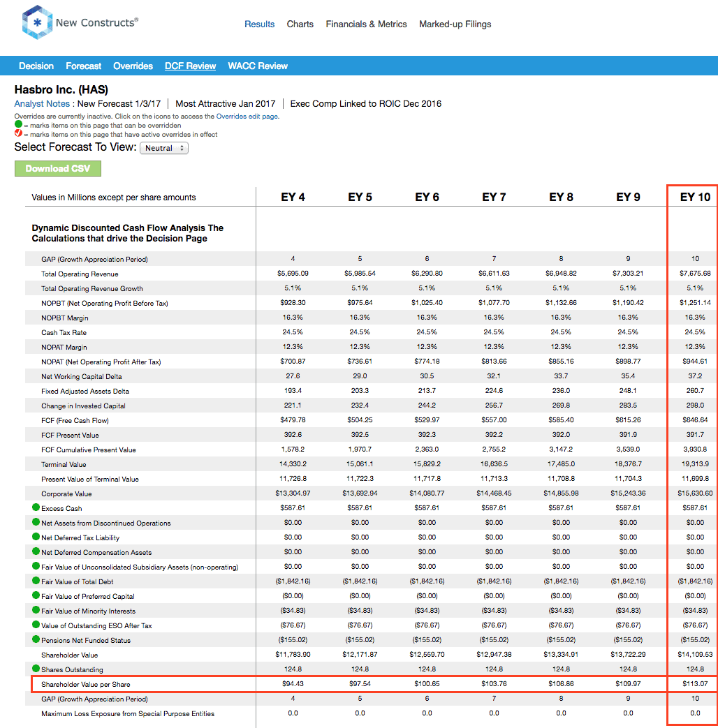
Task: Click the EY 6 column header
Action: (x=427, y=197)
